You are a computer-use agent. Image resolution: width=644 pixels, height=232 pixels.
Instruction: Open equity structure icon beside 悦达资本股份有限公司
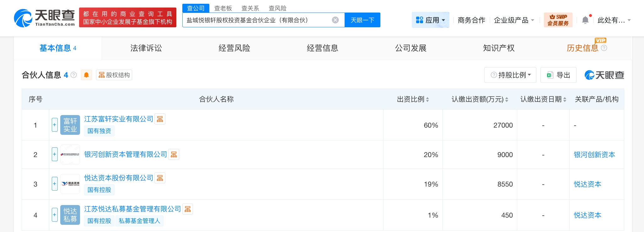coord(160,178)
